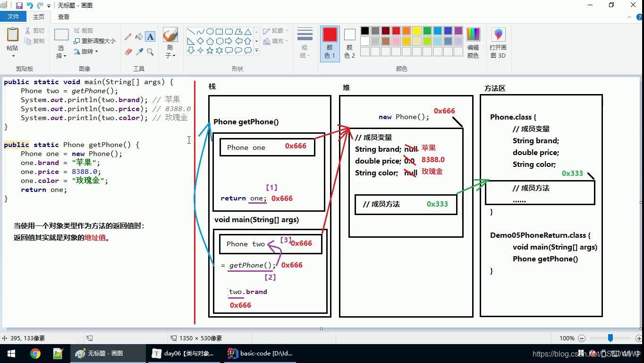Click the zoom out minus button
This screenshot has height=363, width=644.
pos(582,338)
